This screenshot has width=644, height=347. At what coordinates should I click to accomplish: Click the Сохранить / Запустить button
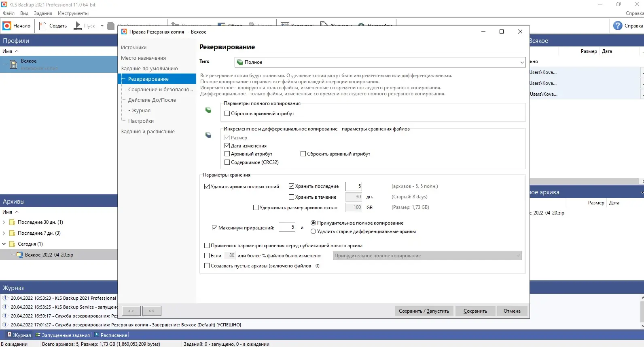424,311
